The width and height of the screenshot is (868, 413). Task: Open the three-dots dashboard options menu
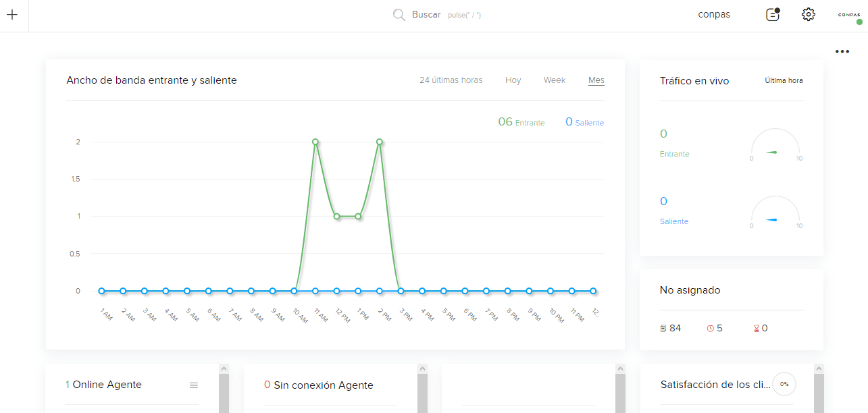[842, 51]
